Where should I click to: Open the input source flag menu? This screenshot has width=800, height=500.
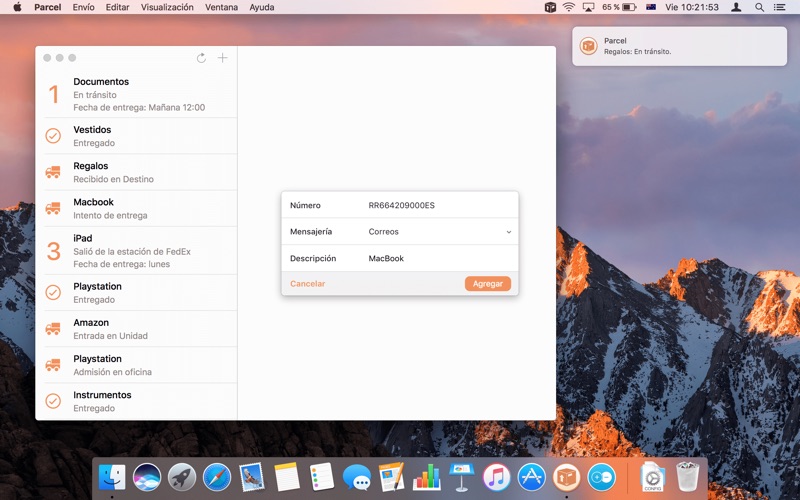point(651,7)
